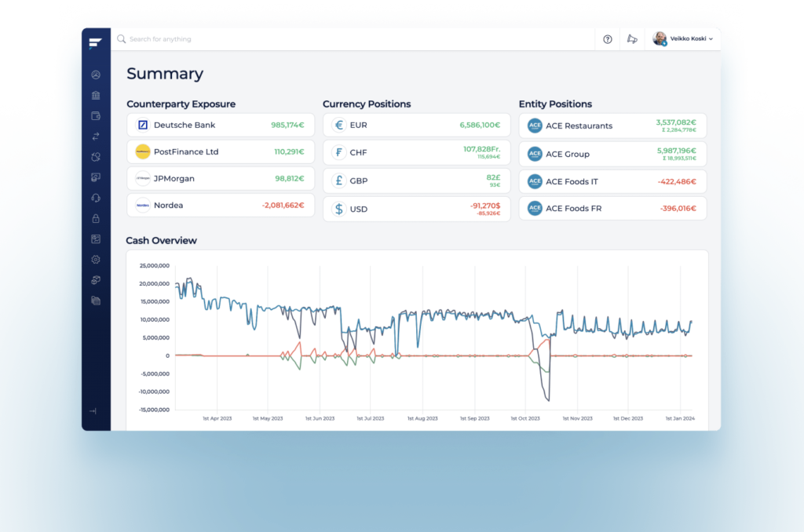Viewport: 804px width, 532px height.
Task: Open the settings gear icon in sidebar
Action: click(95, 259)
